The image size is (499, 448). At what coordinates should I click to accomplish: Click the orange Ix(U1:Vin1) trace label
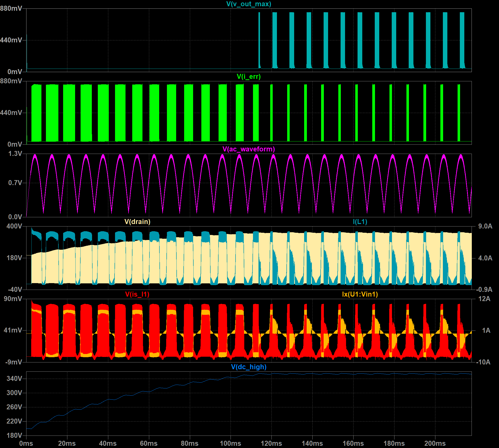(x=360, y=294)
